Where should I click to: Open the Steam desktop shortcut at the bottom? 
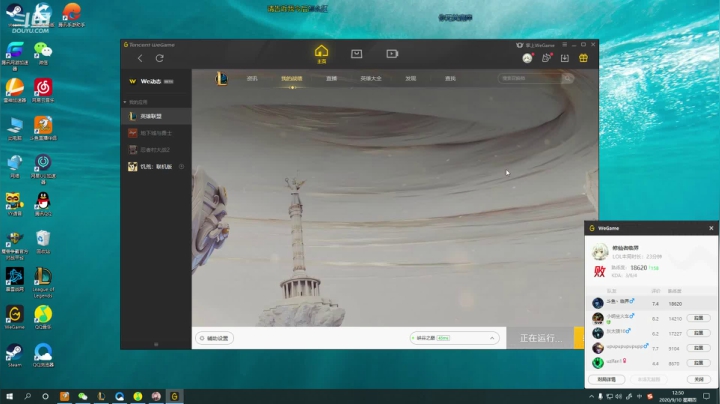15,356
